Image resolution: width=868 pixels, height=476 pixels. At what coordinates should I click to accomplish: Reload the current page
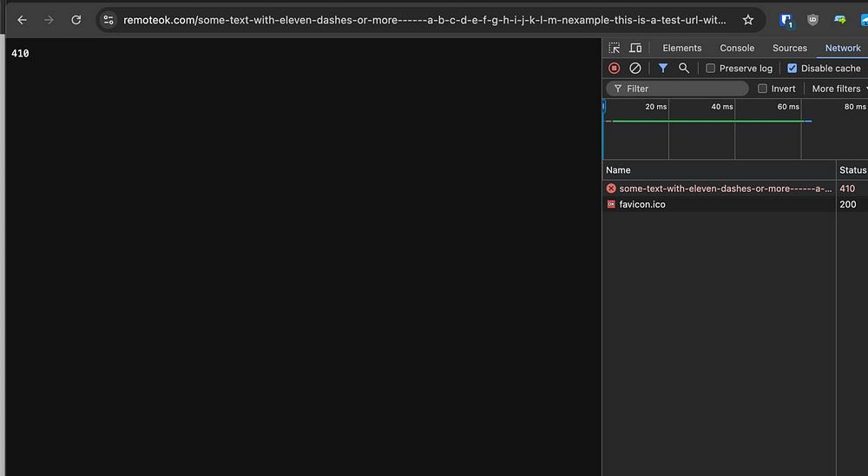[x=76, y=20]
